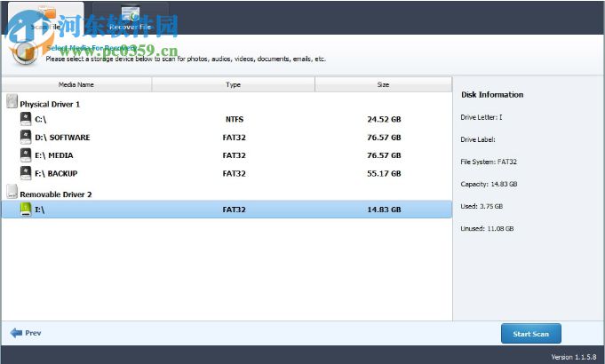The image size is (605, 364).
Task: Select the C:\ drive entry
Action: pyautogui.click(x=227, y=119)
